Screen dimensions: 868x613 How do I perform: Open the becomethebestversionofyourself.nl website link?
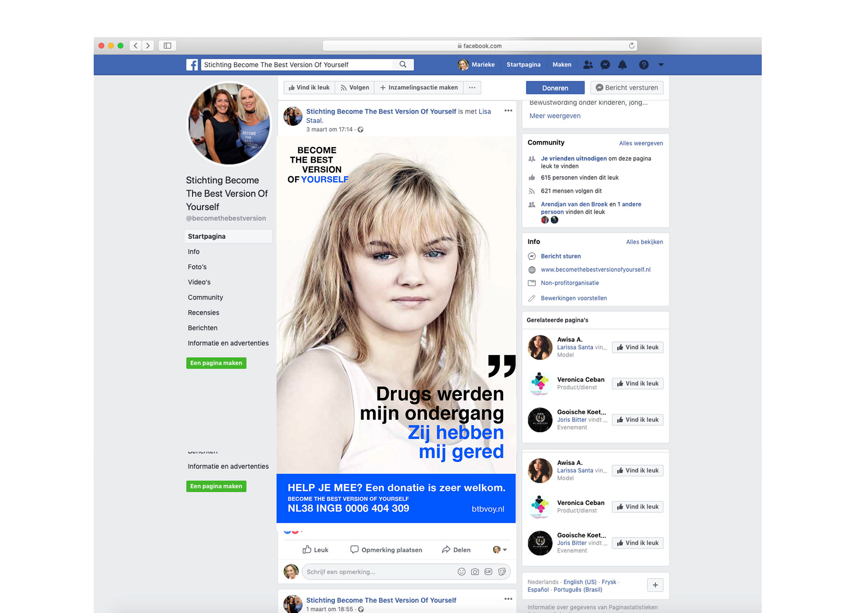tap(595, 270)
